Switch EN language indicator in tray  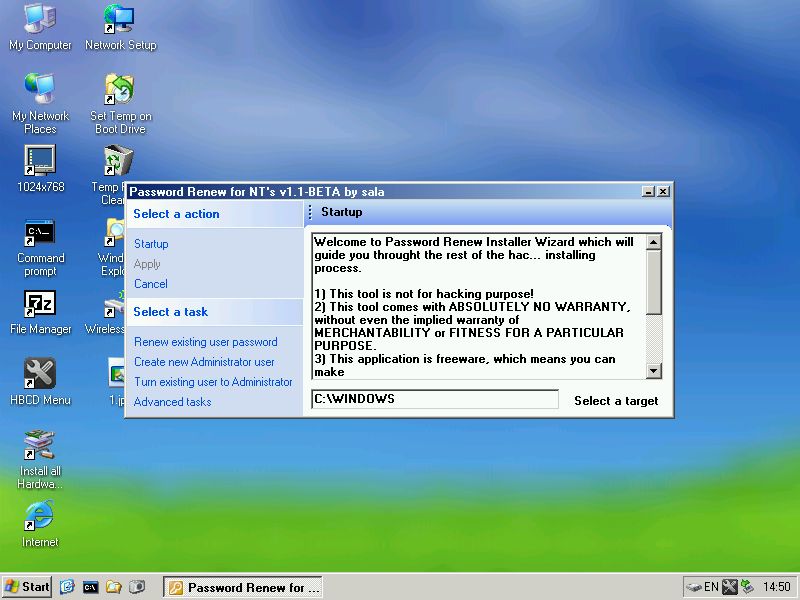click(x=711, y=587)
